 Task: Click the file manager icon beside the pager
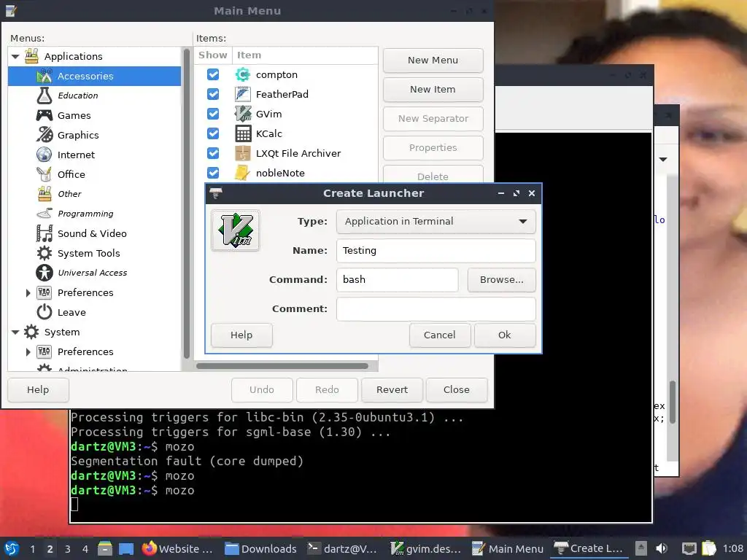[x=105, y=549]
